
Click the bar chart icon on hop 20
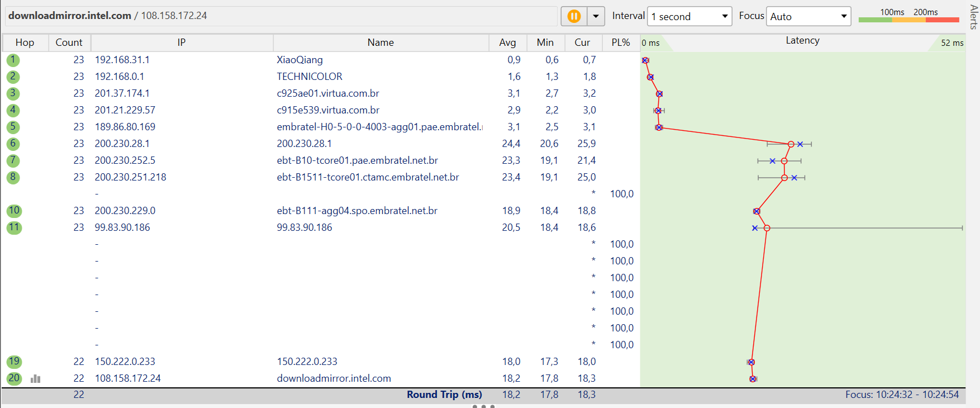pos(36,379)
